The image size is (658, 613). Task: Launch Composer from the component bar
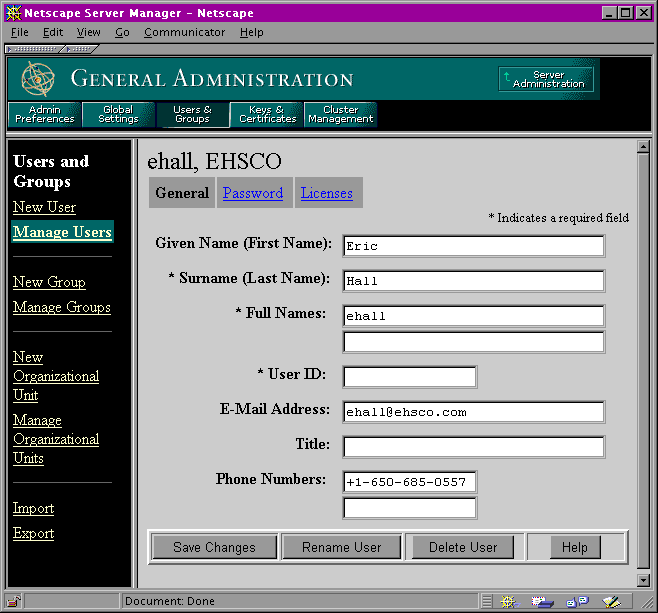612,601
